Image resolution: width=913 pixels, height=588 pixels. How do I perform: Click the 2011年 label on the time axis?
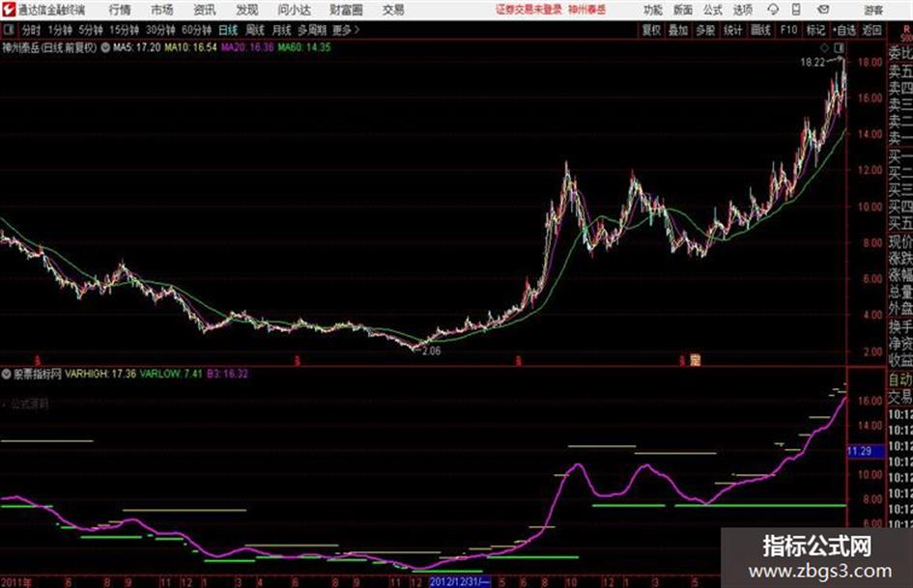pyautogui.click(x=16, y=582)
